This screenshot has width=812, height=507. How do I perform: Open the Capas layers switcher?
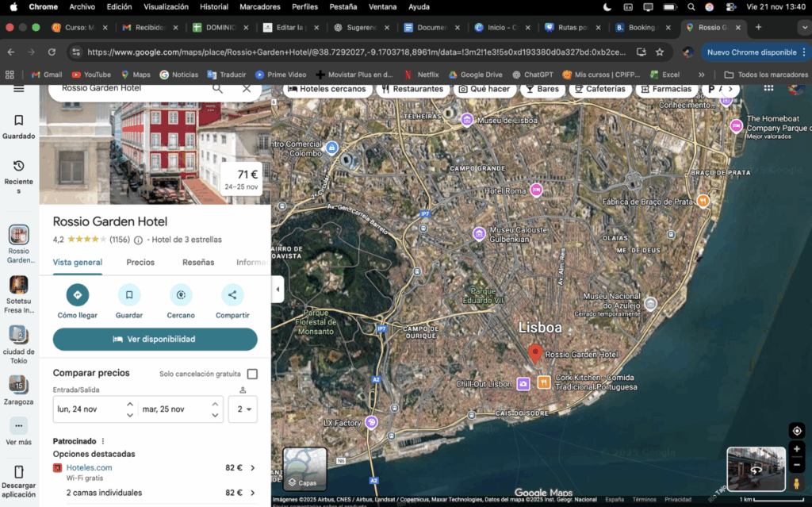tap(305, 469)
